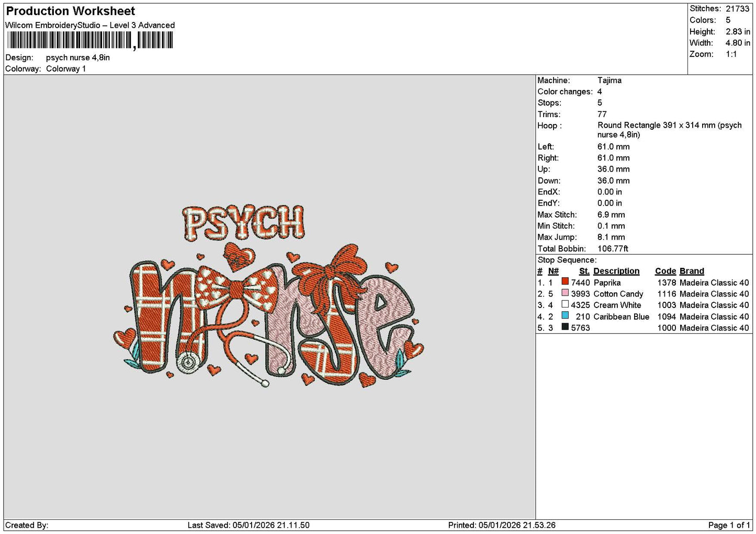The image size is (756, 534).
Task: Select the Width value '4.80 in'
Action: tap(738, 43)
